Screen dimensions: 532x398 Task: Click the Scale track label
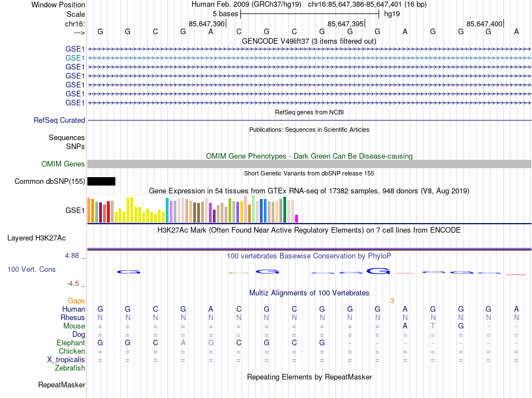tap(76, 14)
